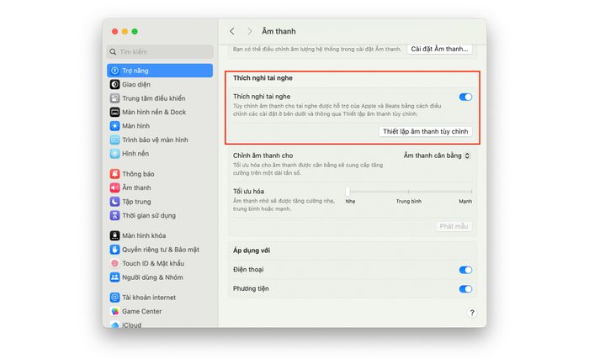This screenshot has height=364, width=589.
Task: Open Hình nền settings
Action: point(160,154)
